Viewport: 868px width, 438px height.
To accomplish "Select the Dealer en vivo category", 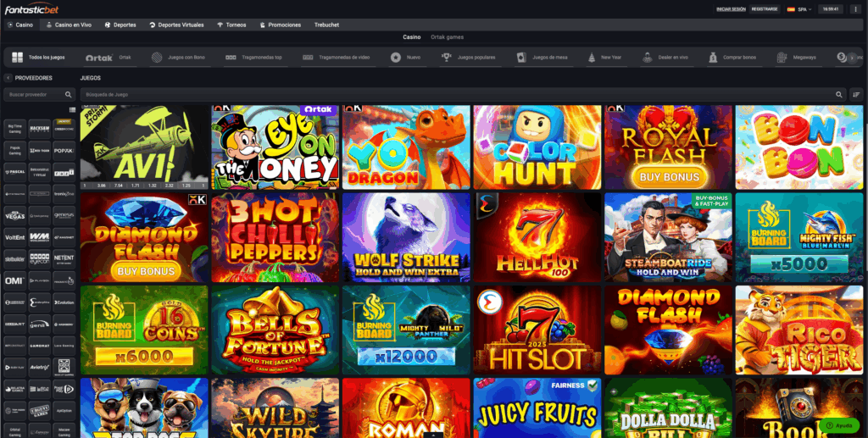I will click(x=665, y=58).
